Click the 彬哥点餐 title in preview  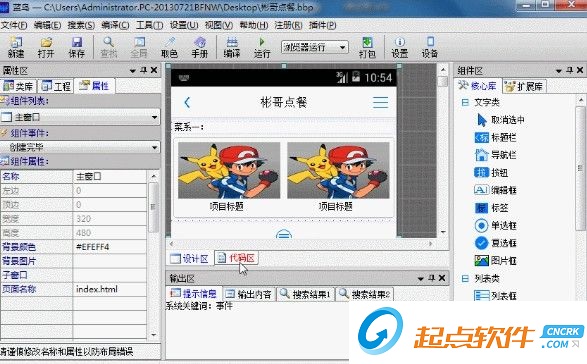284,102
